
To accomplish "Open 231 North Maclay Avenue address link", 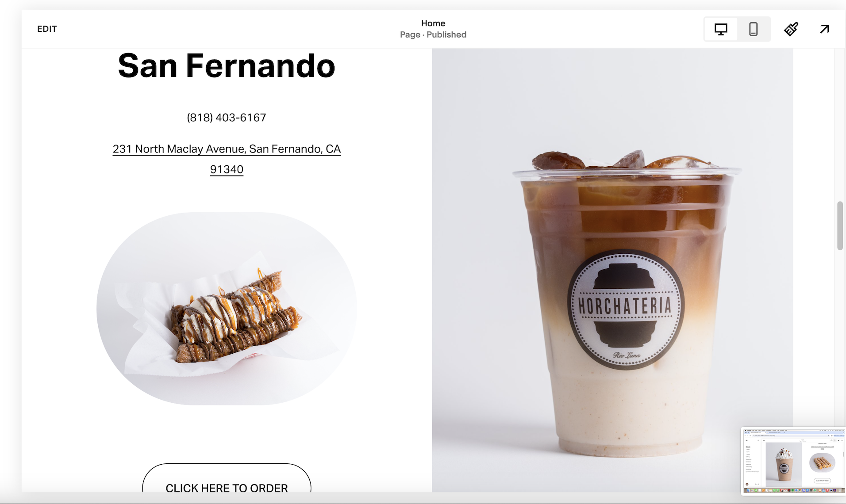I will (227, 149).
